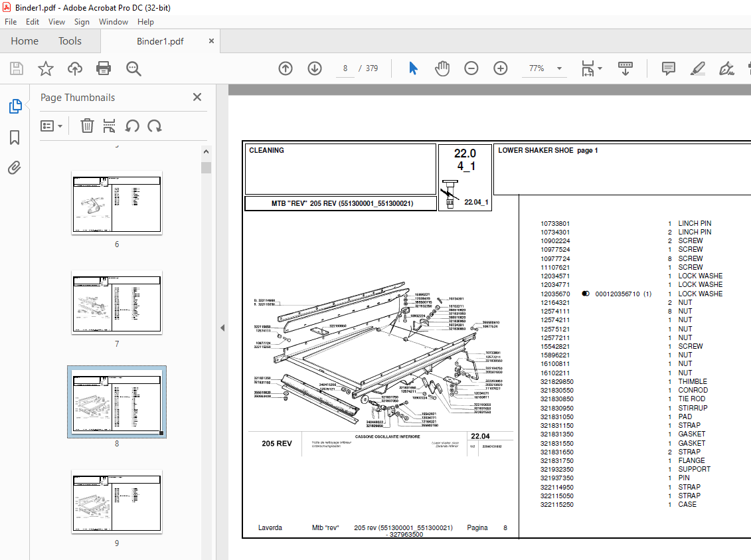Activate the selection arrow tool
This screenshot has height=560, width=751.
[x=413, y=68]
